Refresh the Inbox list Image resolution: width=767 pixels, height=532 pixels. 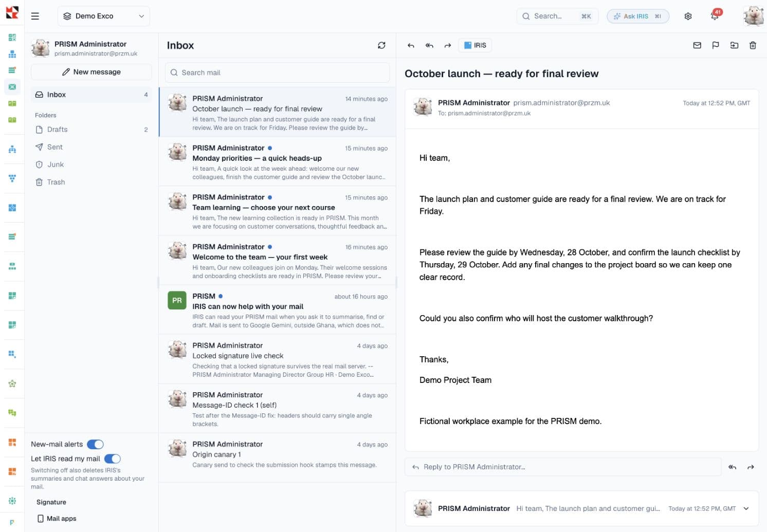(381, 45)
